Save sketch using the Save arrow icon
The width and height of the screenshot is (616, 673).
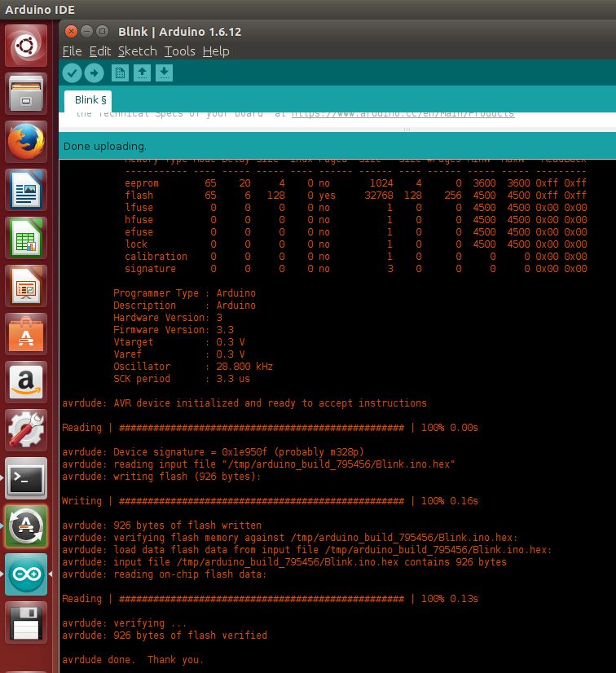[164, 73]
